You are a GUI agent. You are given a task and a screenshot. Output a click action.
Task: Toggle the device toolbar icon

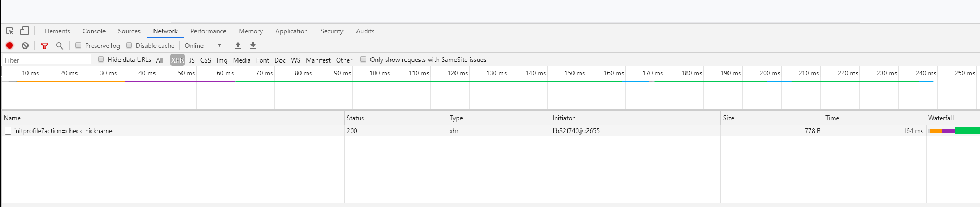[24, 31]
